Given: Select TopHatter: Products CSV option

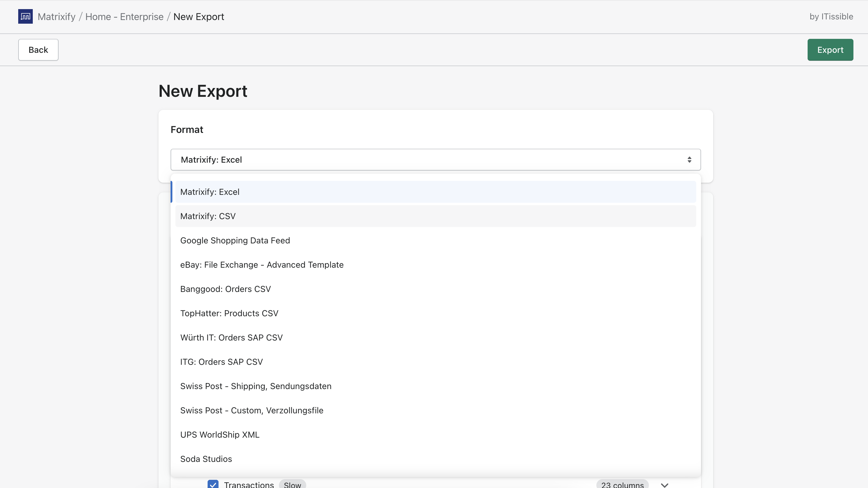Looking at the screenshot, I should 436,313.
